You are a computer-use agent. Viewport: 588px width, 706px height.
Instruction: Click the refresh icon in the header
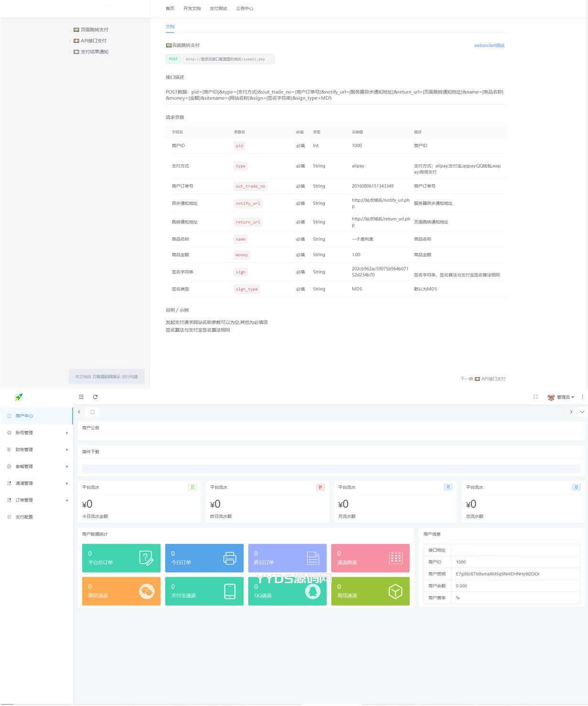[95, 397]
